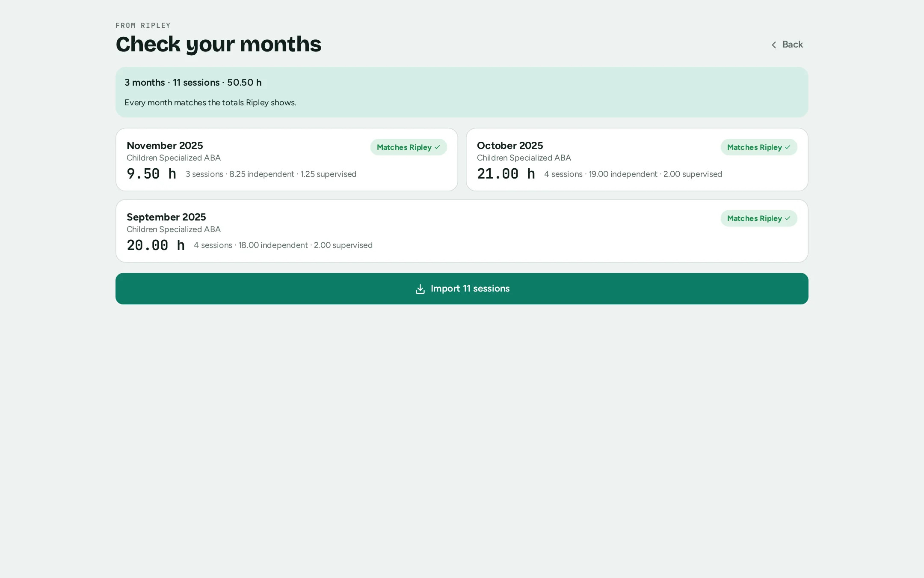The width and height of the screenshot is (924, 578).
Task: Go Back to previous step
Action: pos(787,45)
